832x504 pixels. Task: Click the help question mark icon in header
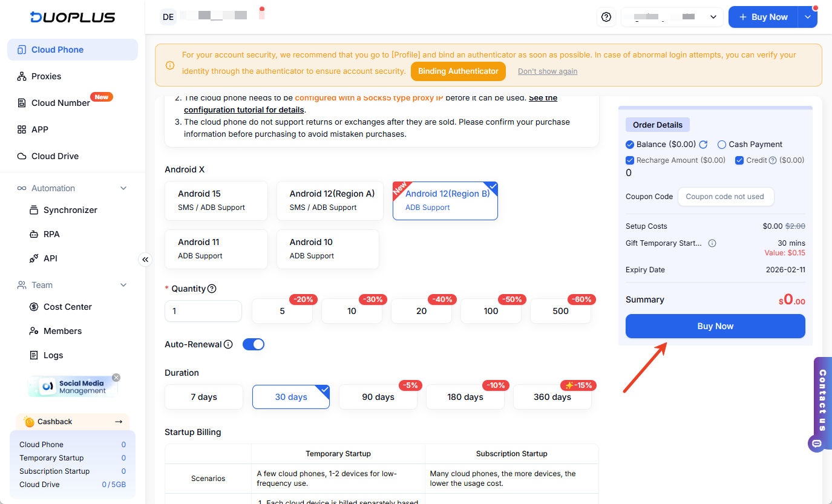[606, 18]
